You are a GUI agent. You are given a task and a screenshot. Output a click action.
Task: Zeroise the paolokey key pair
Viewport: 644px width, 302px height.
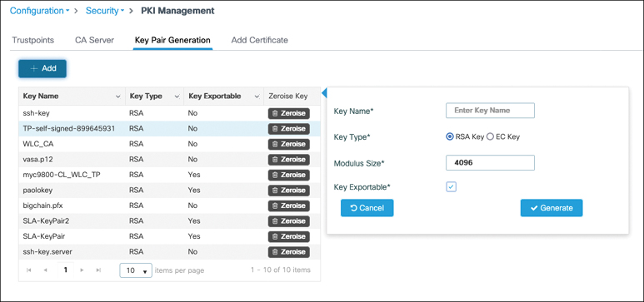click(x=289, y=191)
